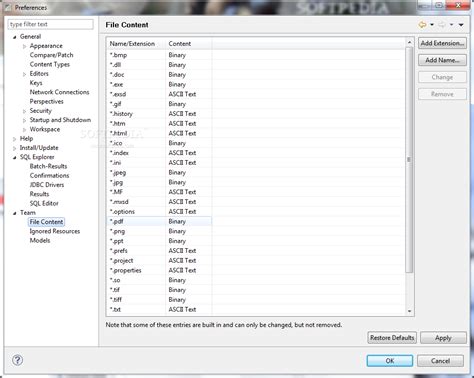474x378 pixels.
Task: Open the forward history dropdown arrow
Action: [x=451, y=25]
